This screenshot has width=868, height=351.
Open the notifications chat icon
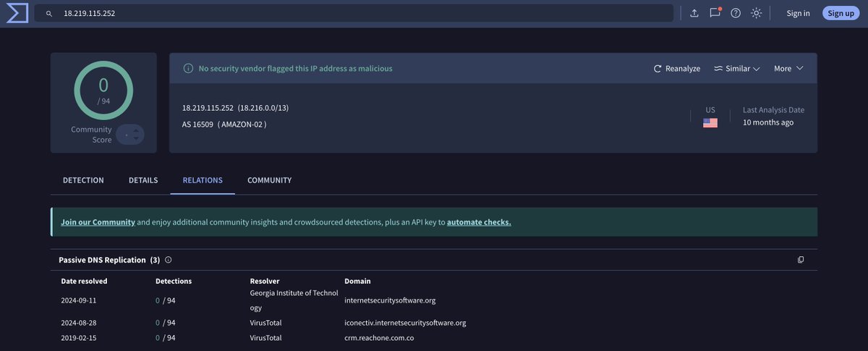click(715, 12)
